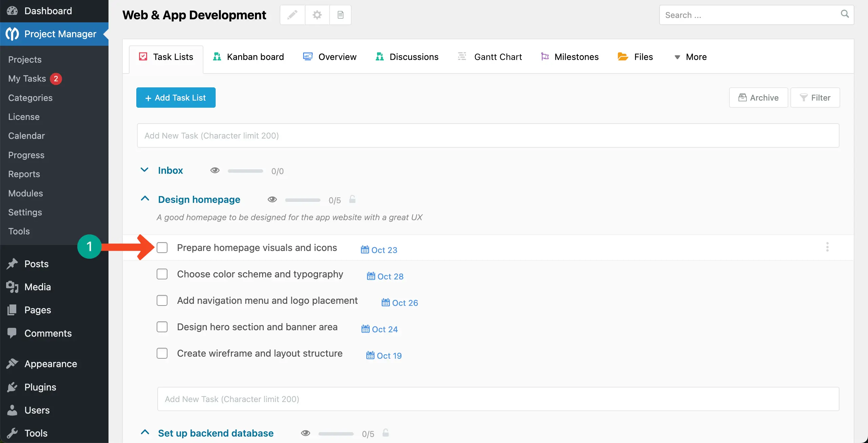This screenshot has height=443, width=868.
Task: Open three-dot menu for homepage visuals task
Action: pos(827,247)
